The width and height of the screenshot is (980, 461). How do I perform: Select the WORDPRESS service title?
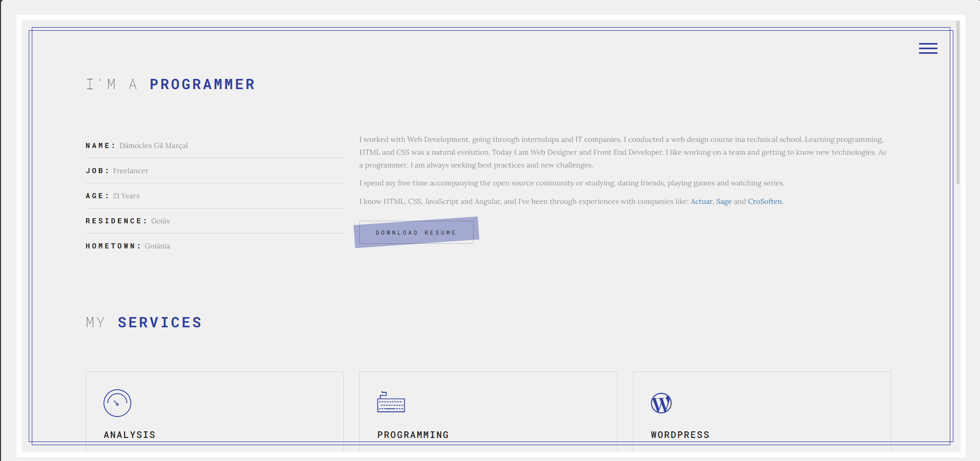point(680,435)
